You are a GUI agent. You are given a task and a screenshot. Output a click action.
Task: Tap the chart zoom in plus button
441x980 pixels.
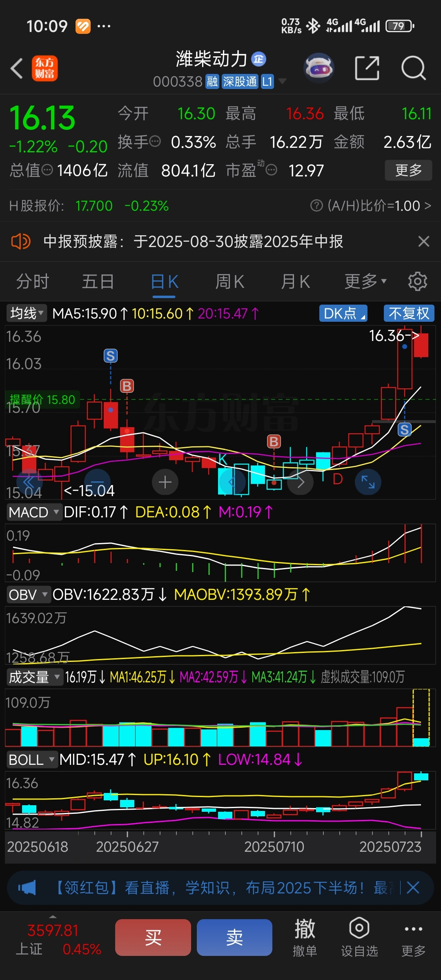[x=165, y=482]
